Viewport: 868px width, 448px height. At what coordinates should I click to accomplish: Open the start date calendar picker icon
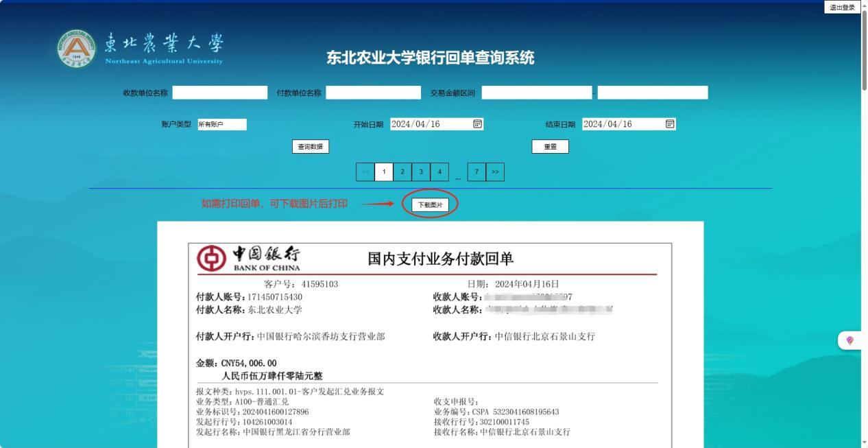[478, 124]
